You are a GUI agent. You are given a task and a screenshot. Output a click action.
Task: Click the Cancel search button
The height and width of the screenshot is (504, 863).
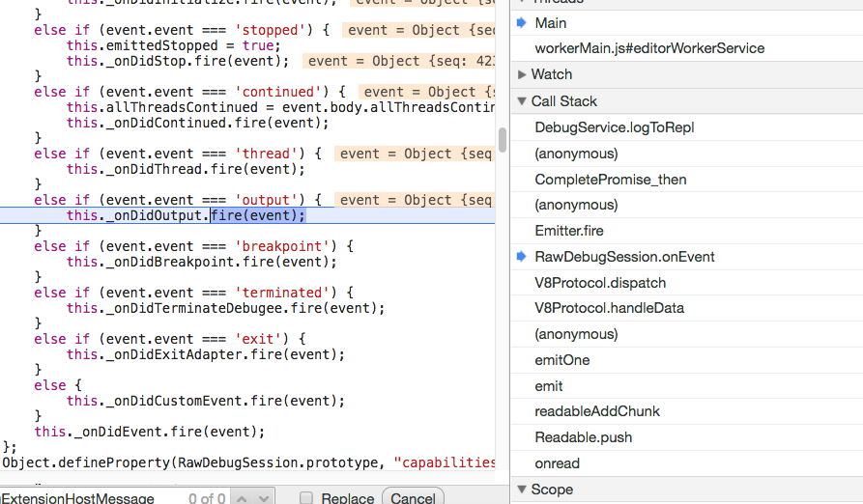(x=413, y=497)
